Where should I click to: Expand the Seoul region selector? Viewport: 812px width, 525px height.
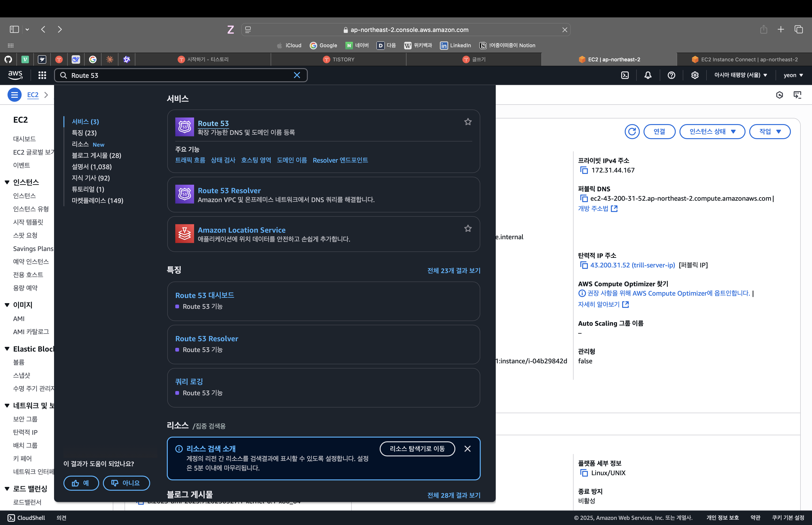[x=740, y=75]
